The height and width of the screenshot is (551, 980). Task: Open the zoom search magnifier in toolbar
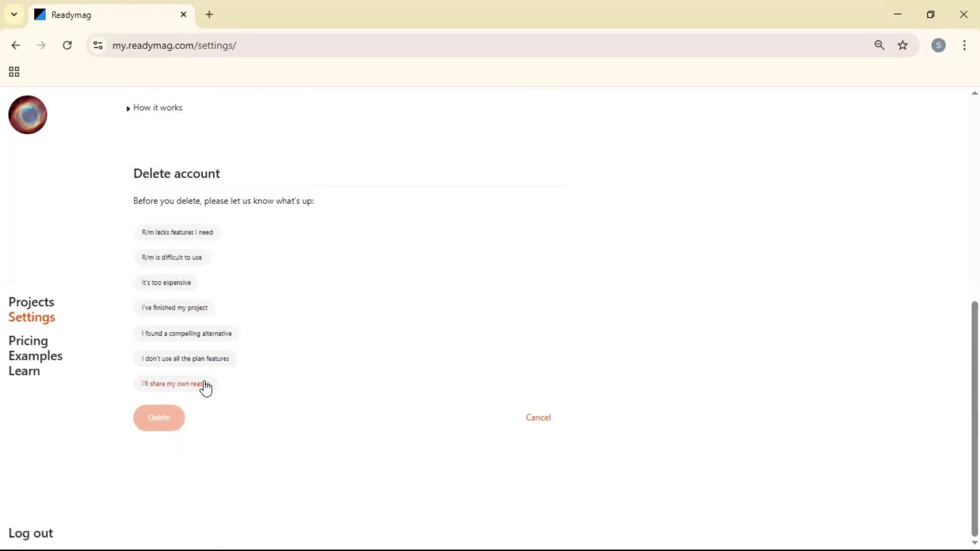(x=879, y=45)
